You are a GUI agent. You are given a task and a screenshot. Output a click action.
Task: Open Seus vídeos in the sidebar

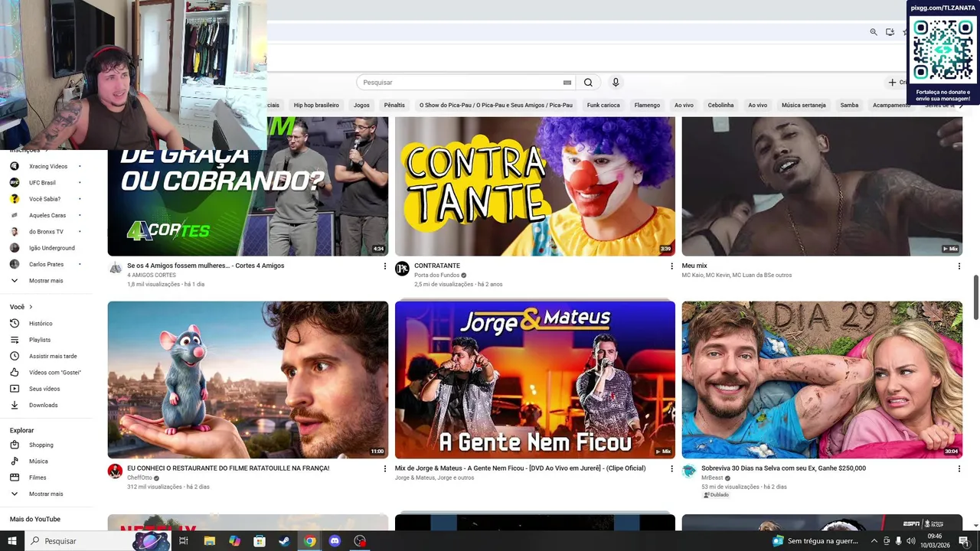[46, 389]
